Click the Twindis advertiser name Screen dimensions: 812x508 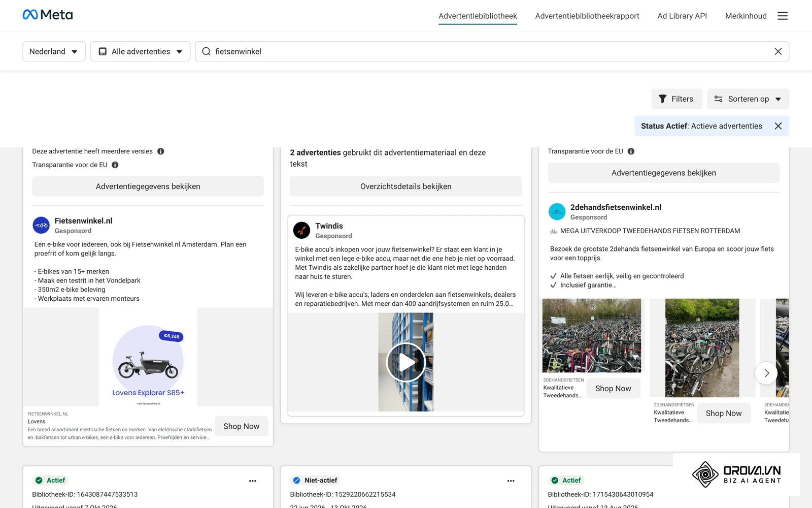[329, 226]
